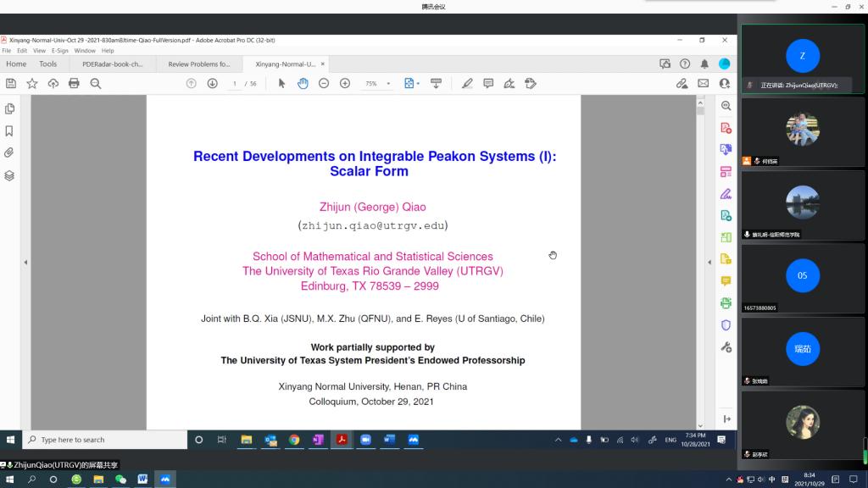
Task: Zoom out with the minus icon
Action: coord(324,83)
